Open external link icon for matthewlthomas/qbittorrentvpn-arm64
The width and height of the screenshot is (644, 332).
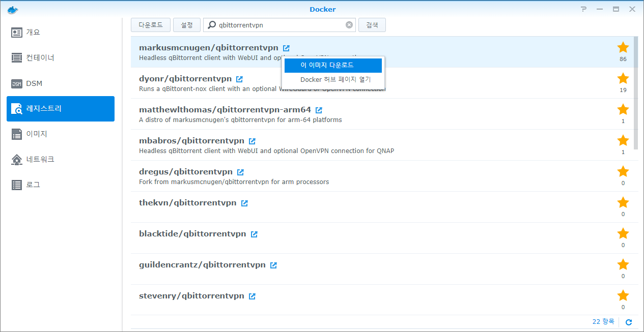[319, 110]
